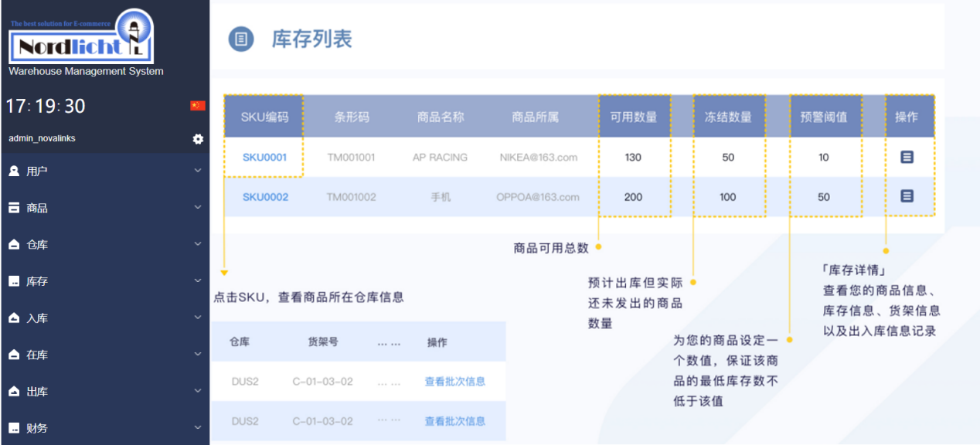The width and height of the screenshot is (980, 445).
Task: Click 查看批次信息 for shelf C-01-03-02
Action: pos(453,381)
